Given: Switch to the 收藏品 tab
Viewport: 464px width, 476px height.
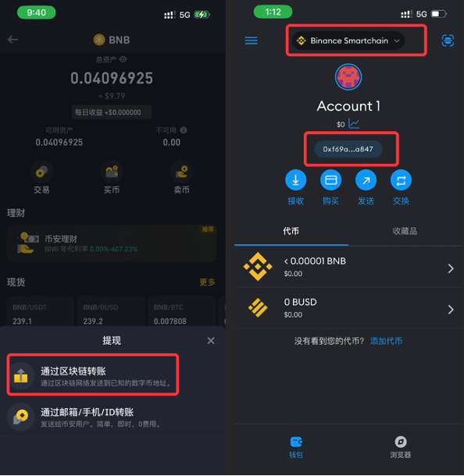Looking at the screenshot, I should pyautogui.click(x=405, y=231).
